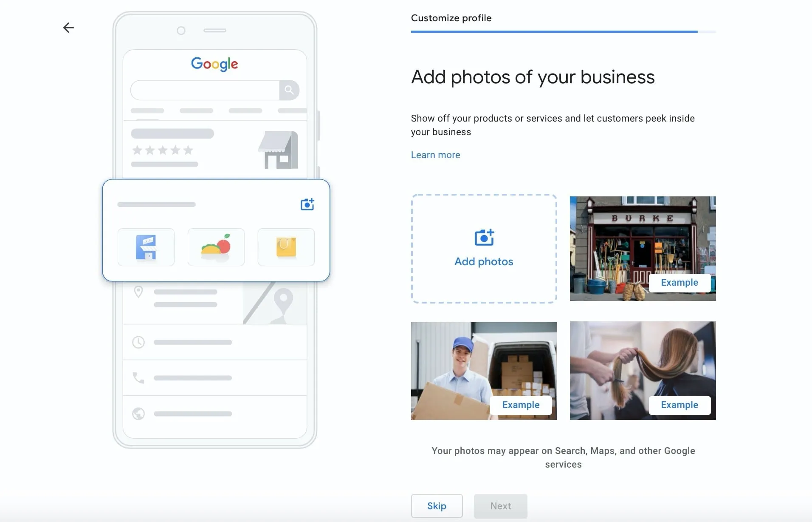The height and width of the screenshot is (522, 812).
Task: Click the search magnifier in phone mockup
Action: pos(289,90)
